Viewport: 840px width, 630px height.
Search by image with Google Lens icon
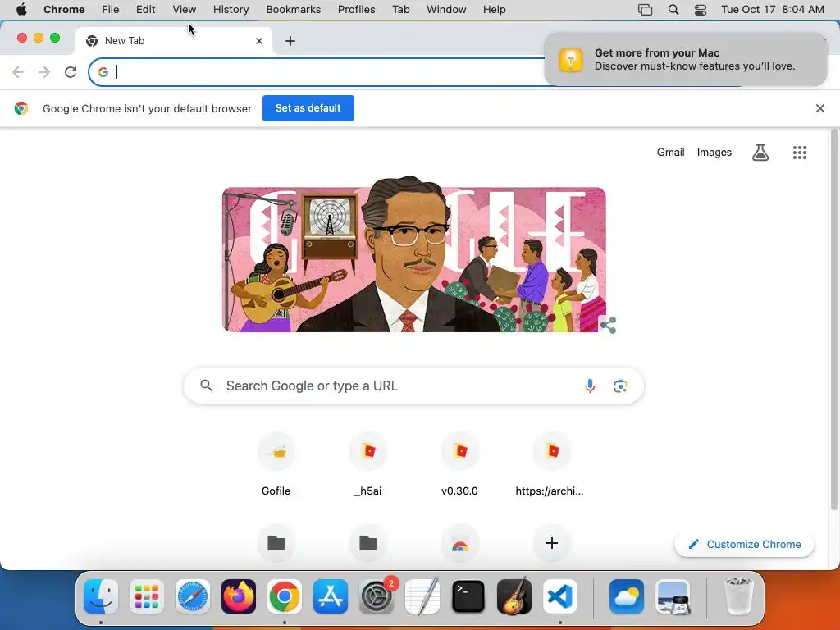(x=620, y=386)
